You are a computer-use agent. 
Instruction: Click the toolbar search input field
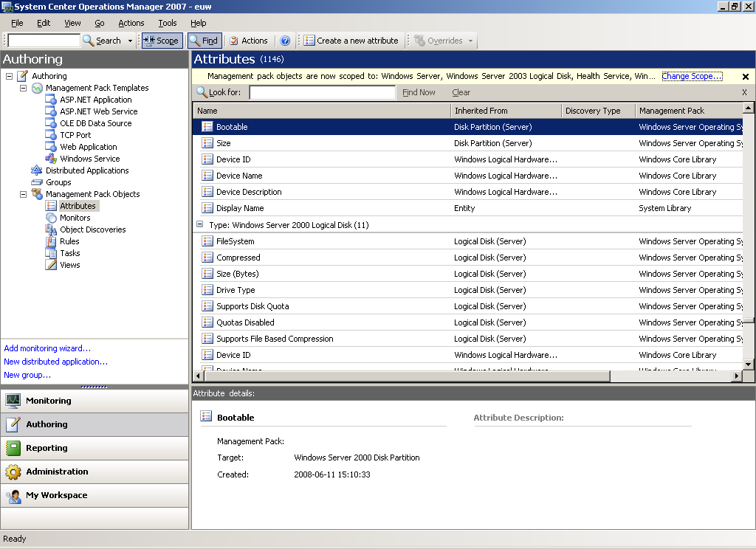click(x=44, y=41)
